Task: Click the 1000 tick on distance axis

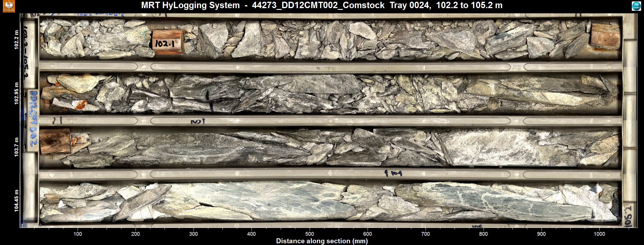Action: pyautogui.click(x=599, y=234)
